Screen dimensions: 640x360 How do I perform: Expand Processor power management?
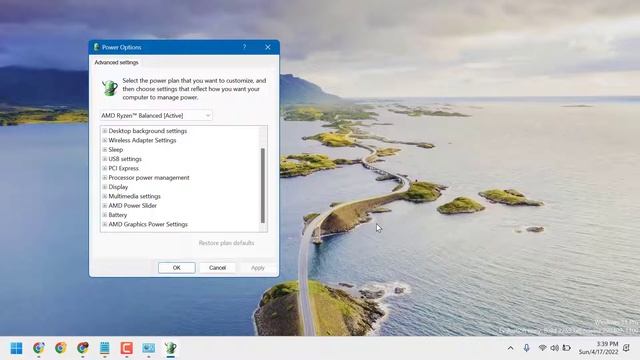(x=104, y=178)
